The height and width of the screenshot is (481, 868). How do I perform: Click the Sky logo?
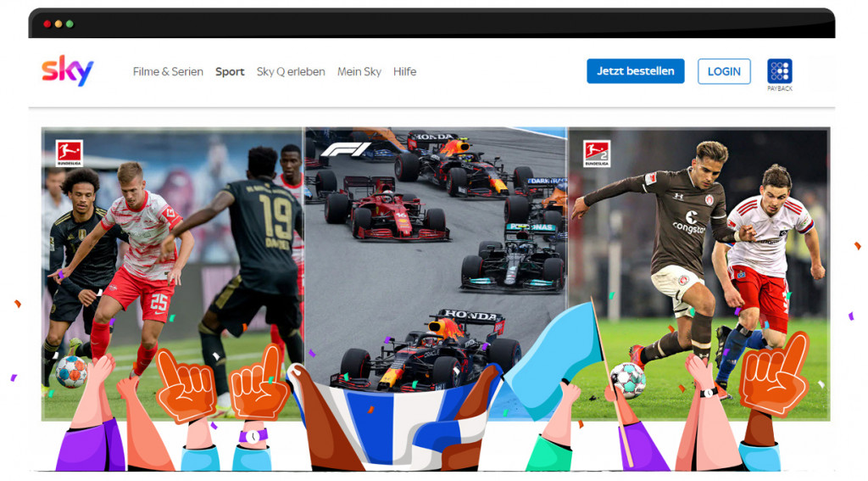coord(67,70)
